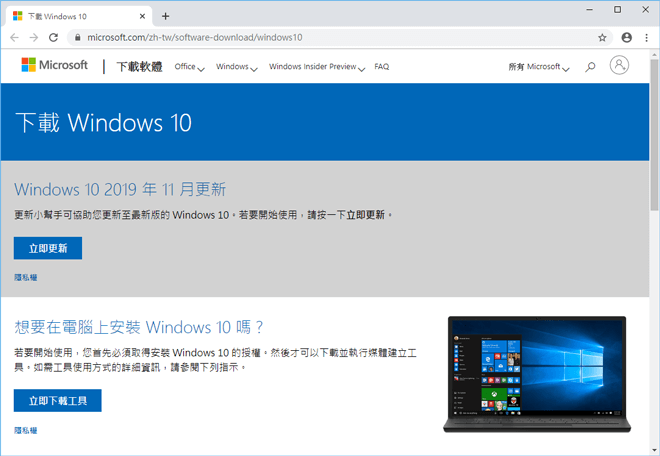Bookmark page with the star icon
The height and width of the screenshot is (456, 660).
(x=602, y=37)
